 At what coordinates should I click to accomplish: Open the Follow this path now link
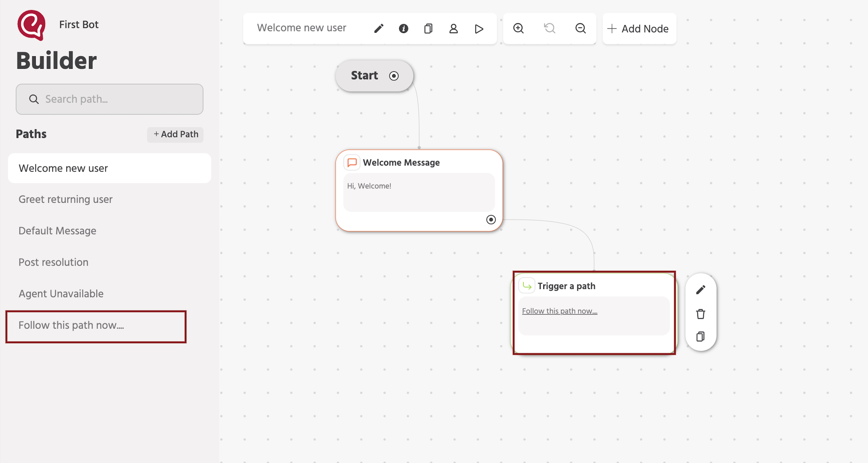[560, 311]
